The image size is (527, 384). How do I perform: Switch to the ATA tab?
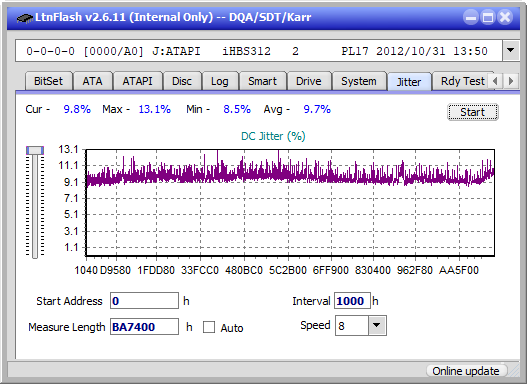point(92,81)
